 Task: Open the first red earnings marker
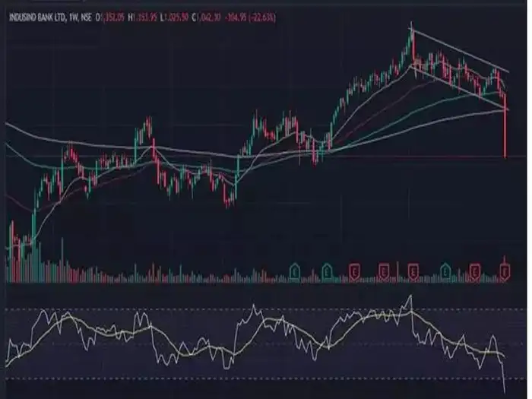pyautogui.click(x=354, y=269)
